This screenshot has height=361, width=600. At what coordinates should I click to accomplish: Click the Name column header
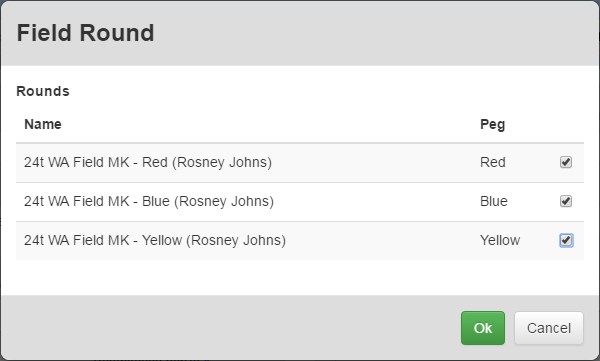coord(43,124)
